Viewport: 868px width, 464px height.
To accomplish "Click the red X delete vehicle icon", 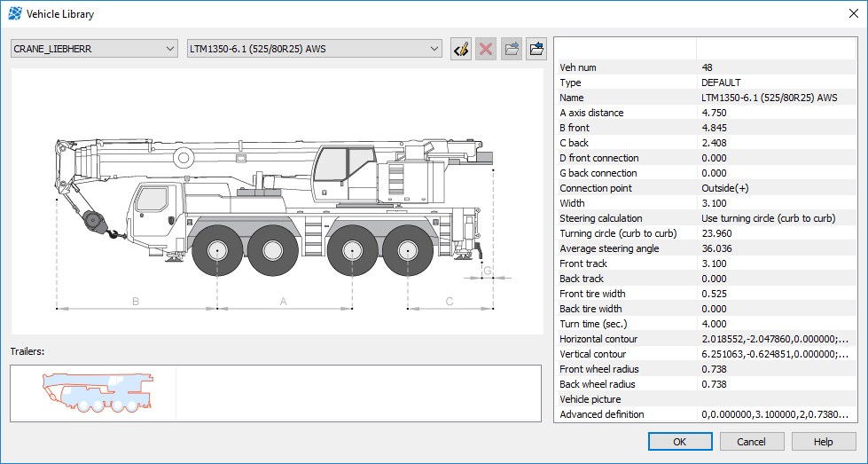I will pyautogui.click(x=486, y=49).
